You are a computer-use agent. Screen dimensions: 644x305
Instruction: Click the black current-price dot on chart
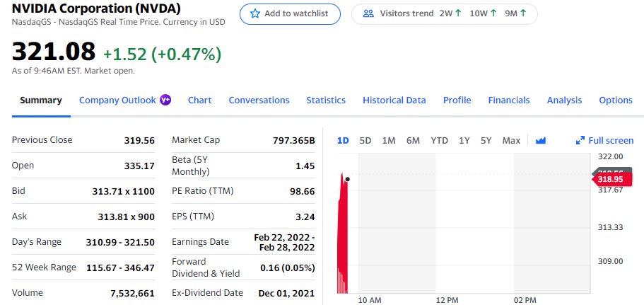pos(348,179)
